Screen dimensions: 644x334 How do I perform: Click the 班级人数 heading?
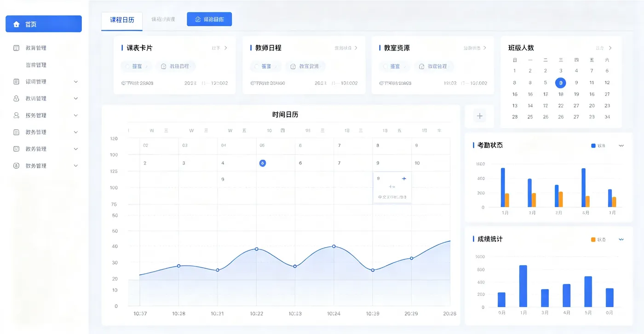(x=521, y=48)
